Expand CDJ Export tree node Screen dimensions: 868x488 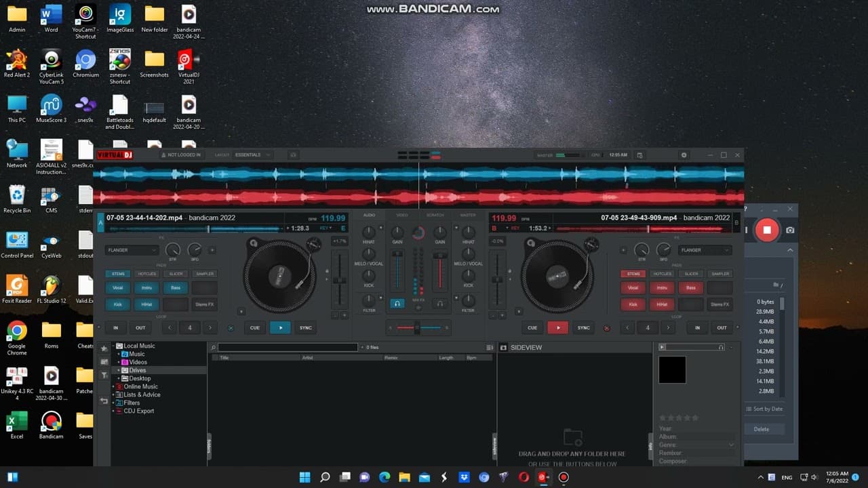point(113,411)
